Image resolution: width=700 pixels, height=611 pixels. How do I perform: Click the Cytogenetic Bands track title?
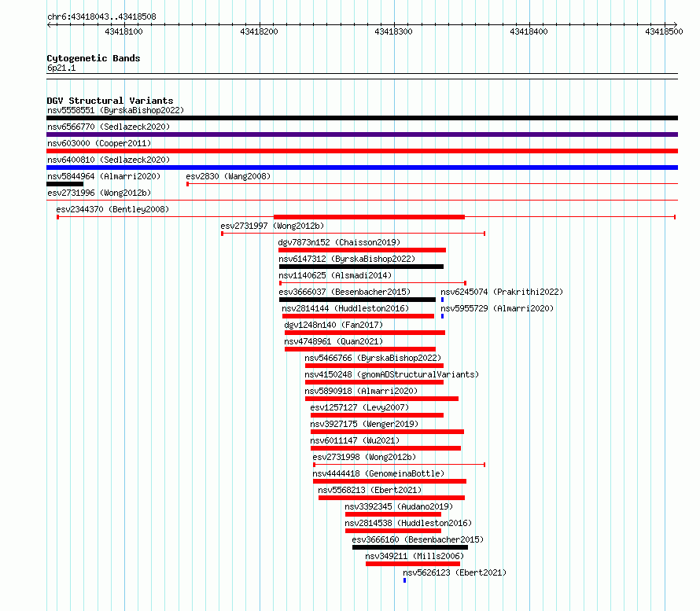94,58
